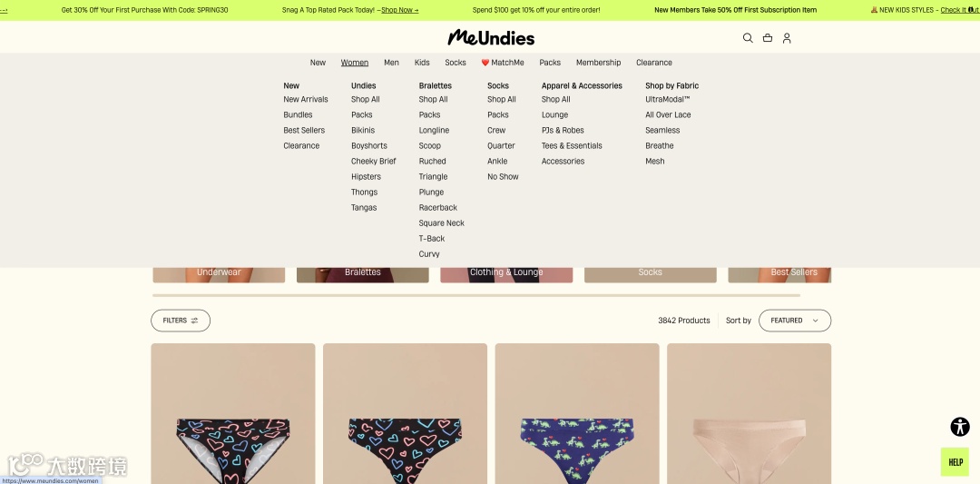Select UltraModal under Shop by Fabric

tap(667, 99)
